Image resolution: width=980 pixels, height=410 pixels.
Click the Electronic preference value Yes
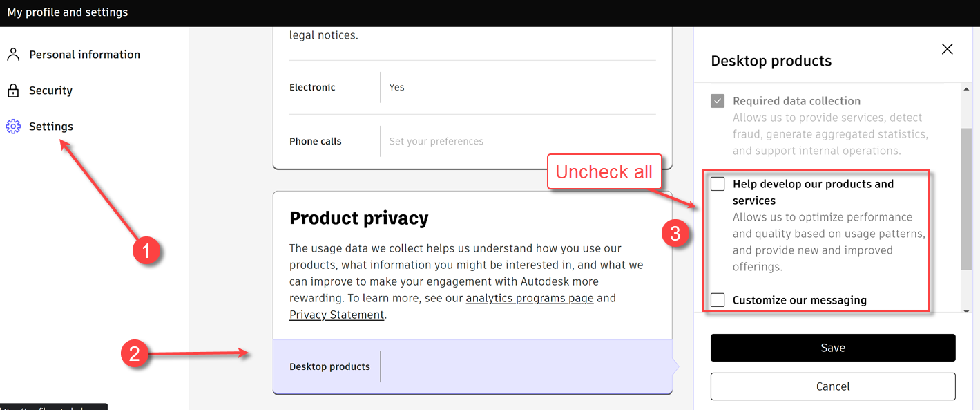(396, 86)
